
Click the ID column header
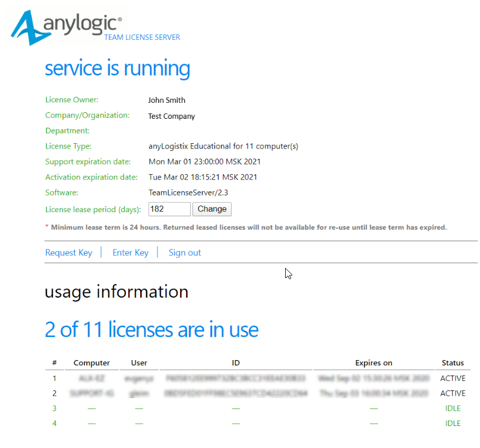click(236, 363)
